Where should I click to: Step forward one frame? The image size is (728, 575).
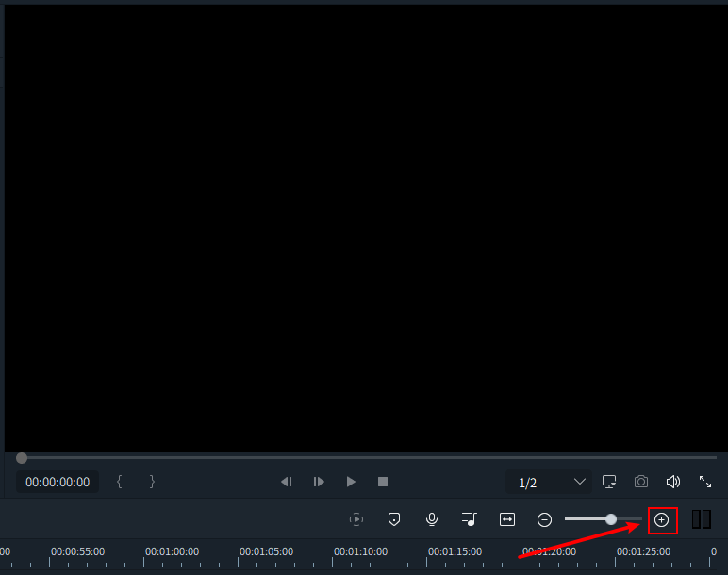coord(319,482)
